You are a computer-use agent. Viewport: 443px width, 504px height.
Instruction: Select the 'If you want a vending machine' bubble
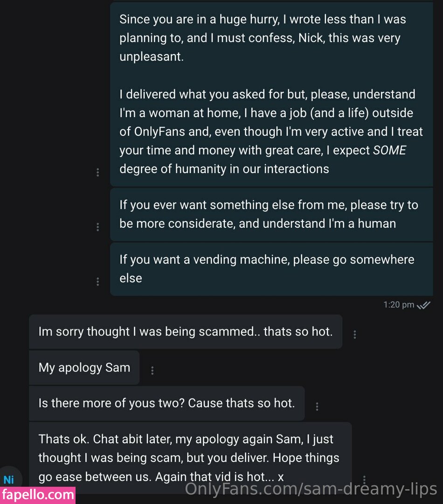[x=271, y=268]
